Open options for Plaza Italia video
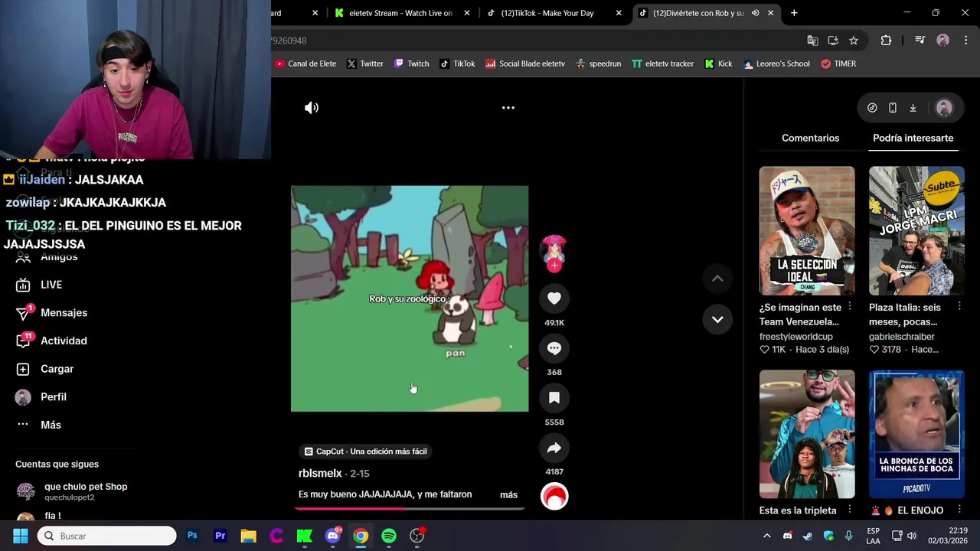 pos(959,307)
